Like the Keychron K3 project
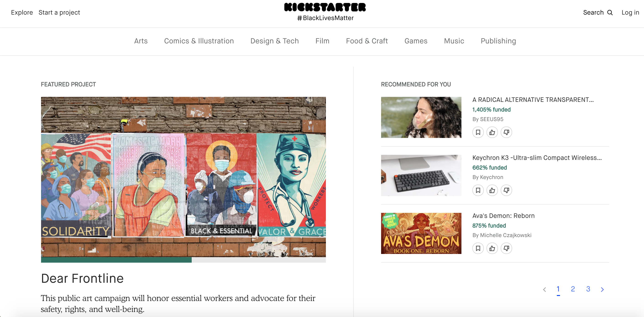 (x=492, y=190)
